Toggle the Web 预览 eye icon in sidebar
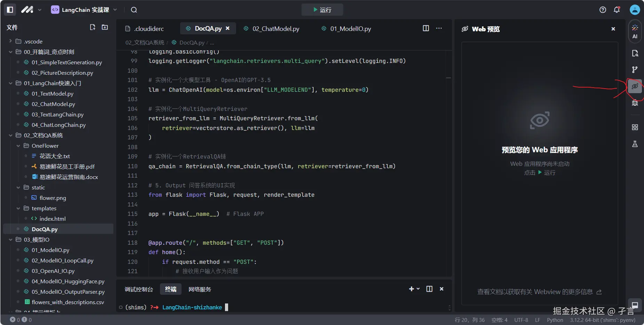 point(635,86)
